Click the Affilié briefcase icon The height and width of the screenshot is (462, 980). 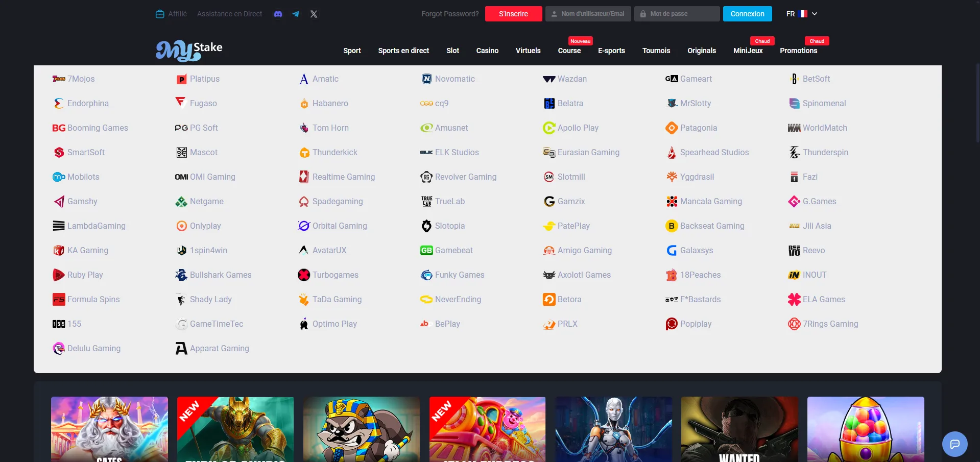pyautogui.click(x=160, y=14)
